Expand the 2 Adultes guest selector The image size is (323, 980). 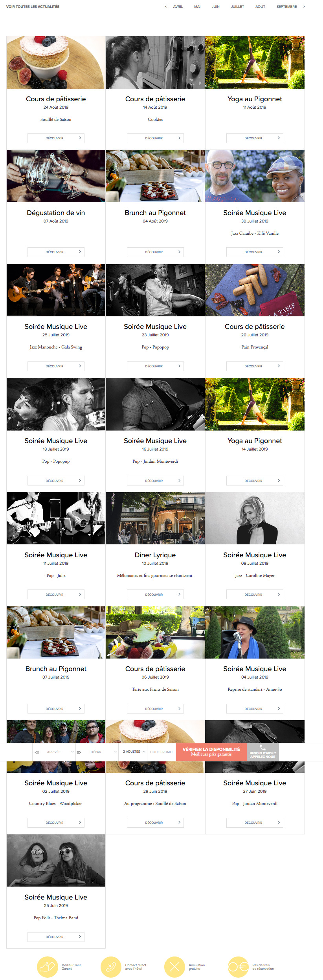pos(133,752)
